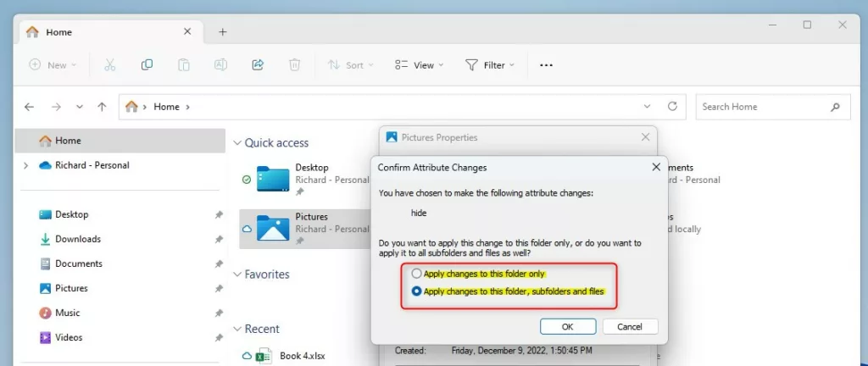This screenshot has width=868, height=366.
Task: Unpin Videos using its pin icon
Action: click(x=219, y=337)
